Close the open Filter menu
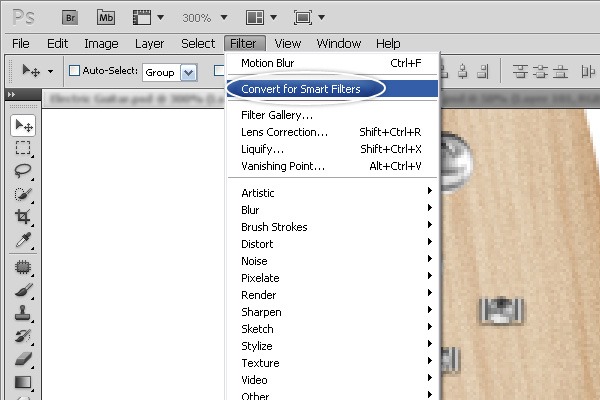This screenshot has height=400, width=600. pos(245,44)
